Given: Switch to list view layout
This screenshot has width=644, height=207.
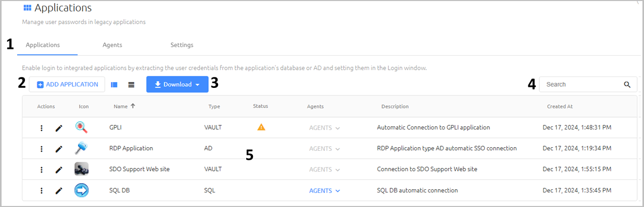Looking at the screenshot, I should 131,84.
